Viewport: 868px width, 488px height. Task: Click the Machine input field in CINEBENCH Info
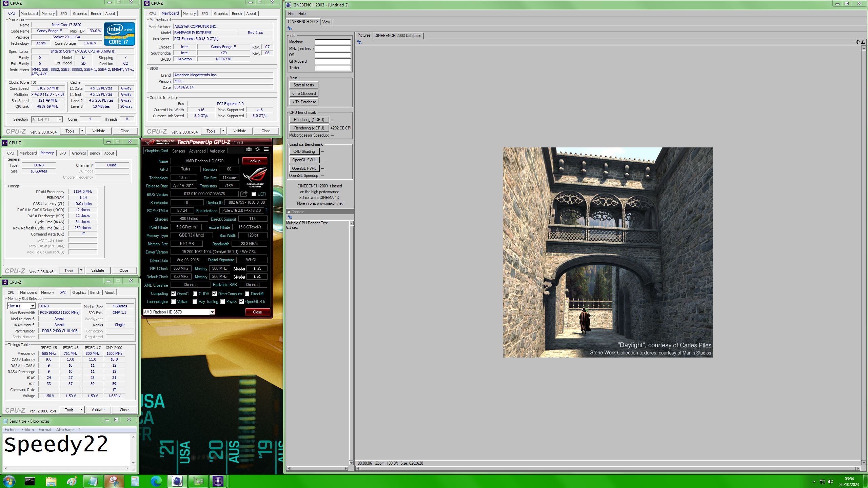pyautogui.click(x=333, y=42)
